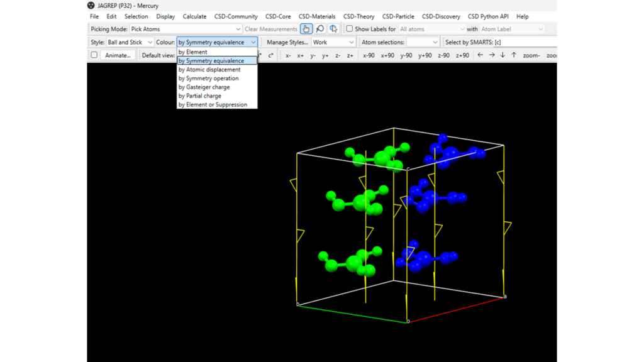644x362 pixels.
Task: Click the right arrow translate icon
Action: pos(492,55)
